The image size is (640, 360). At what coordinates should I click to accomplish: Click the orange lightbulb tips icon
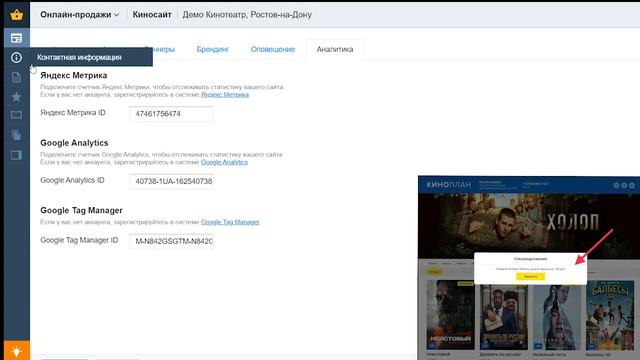pyautogui.click(x=17, y=351)
